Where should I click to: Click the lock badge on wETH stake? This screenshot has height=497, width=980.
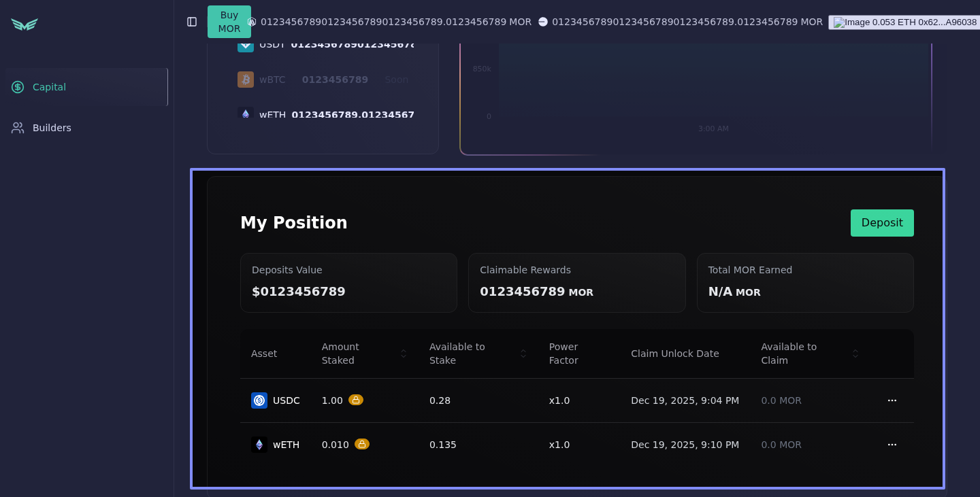[362, 444]
